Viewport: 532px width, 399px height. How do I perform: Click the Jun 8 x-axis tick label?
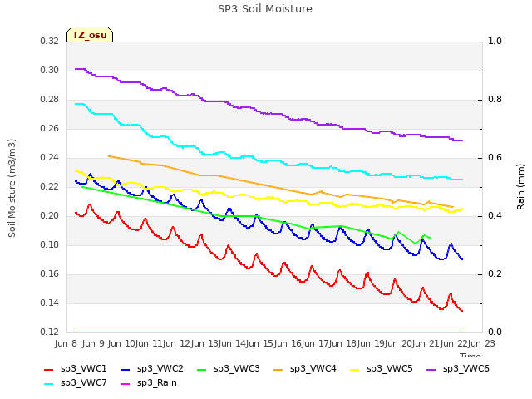[66, 343]
